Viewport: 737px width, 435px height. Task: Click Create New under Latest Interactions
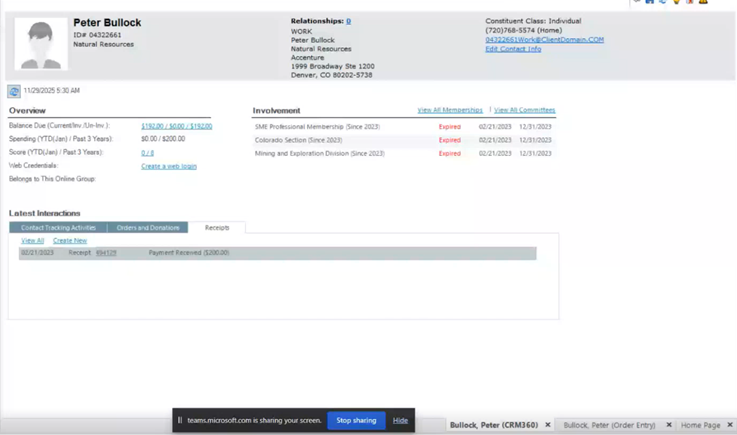point(70,240)
